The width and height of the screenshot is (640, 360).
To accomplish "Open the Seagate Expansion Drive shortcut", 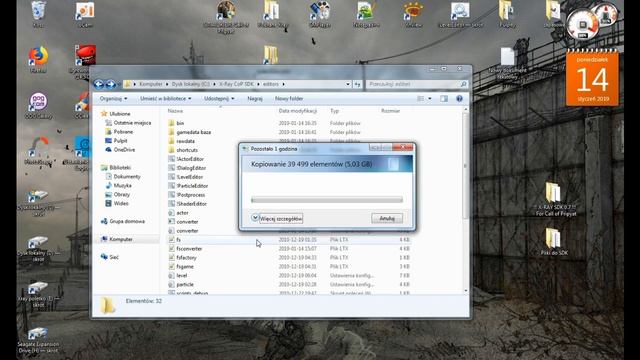I will pos(38,340).
